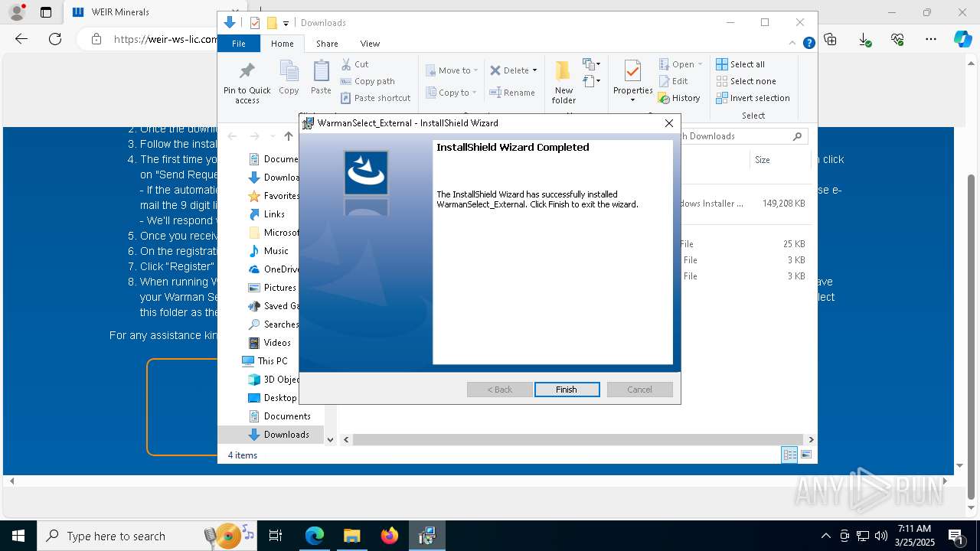Switch to the Share ribbon tab
980x551 pixels.
click(327, 44)
